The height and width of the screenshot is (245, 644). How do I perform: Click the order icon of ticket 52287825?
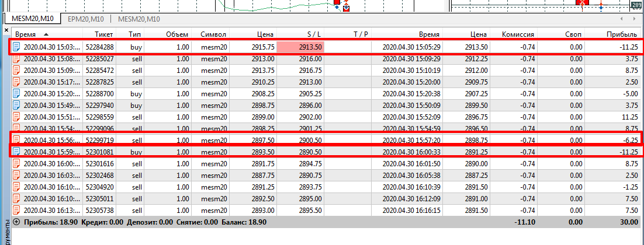tap(16, 82)
